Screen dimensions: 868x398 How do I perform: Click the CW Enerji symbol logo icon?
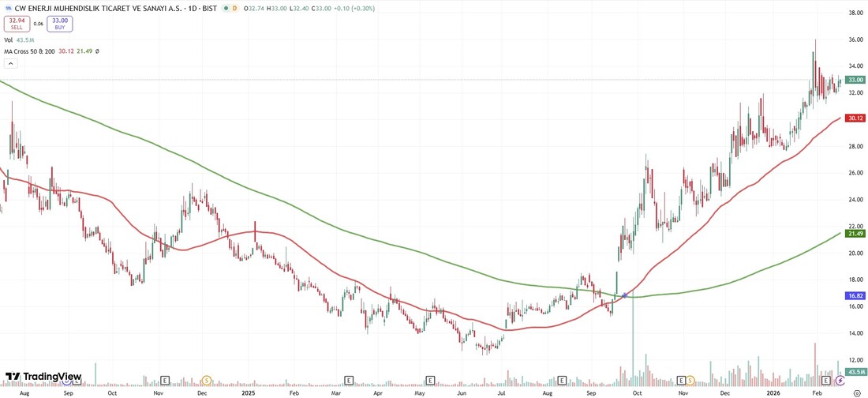click(8, 9)
